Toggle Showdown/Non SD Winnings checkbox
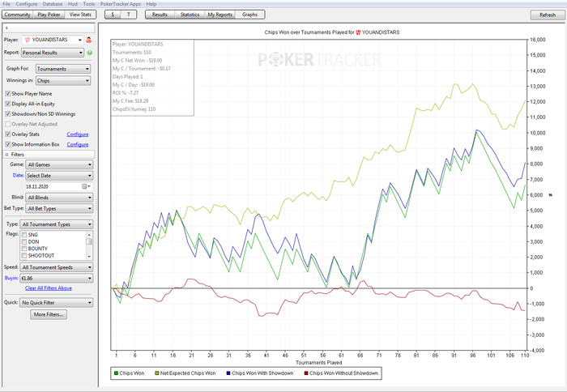Viewport: 567px width, 392px height. 7,114
